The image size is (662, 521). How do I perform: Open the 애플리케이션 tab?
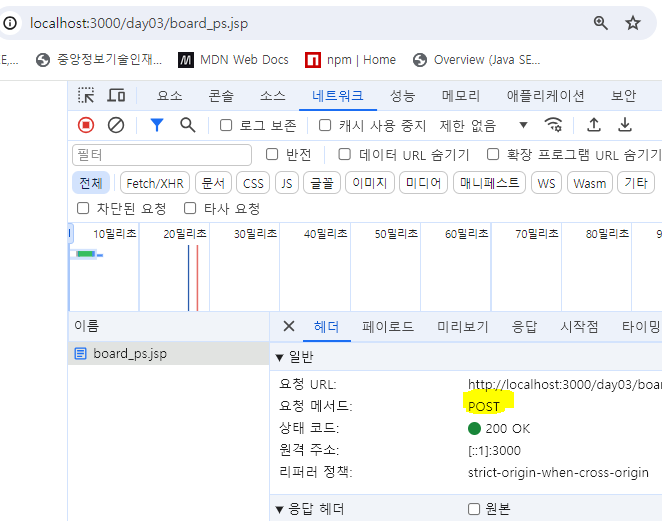(545, 96)
